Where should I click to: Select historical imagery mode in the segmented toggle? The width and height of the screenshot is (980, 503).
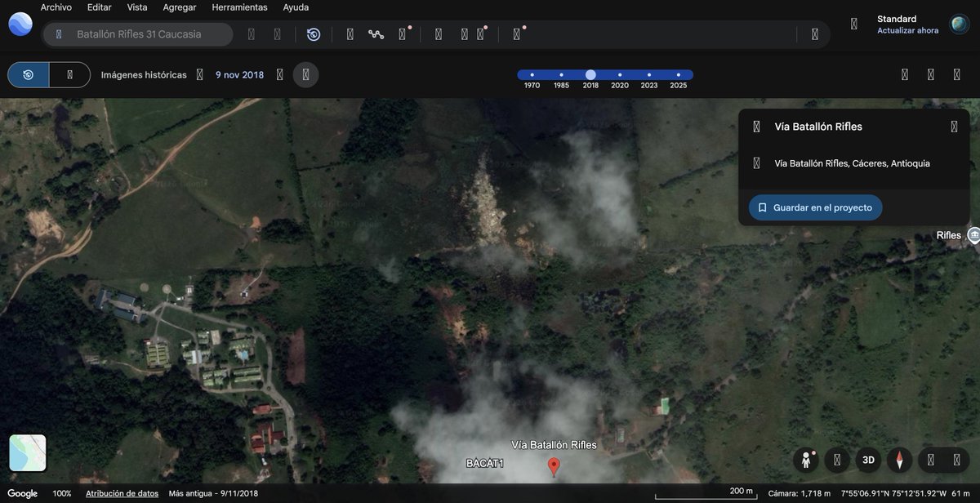(29, 74)
